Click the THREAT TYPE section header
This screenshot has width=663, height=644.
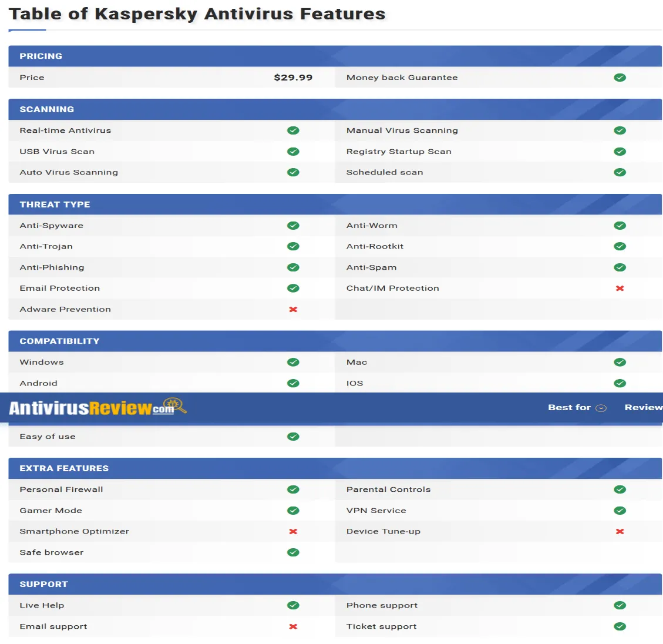pos(335,204)
